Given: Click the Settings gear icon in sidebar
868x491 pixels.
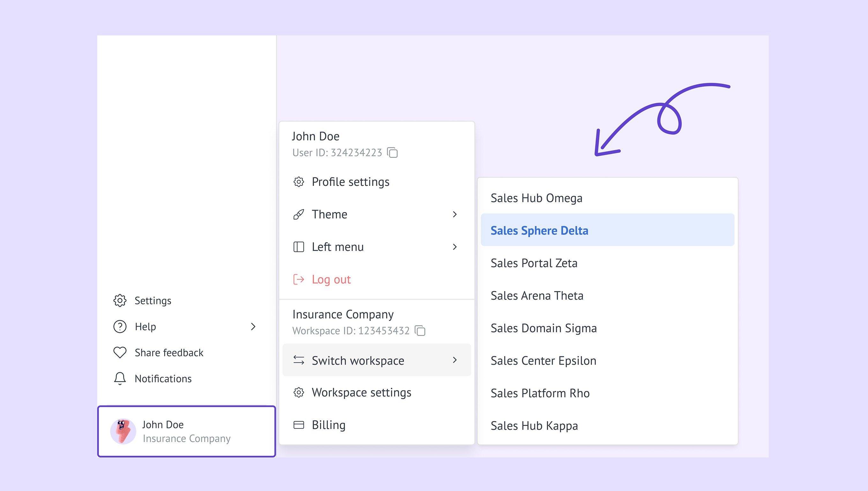Looking at the screenshot, I should 120,300.
